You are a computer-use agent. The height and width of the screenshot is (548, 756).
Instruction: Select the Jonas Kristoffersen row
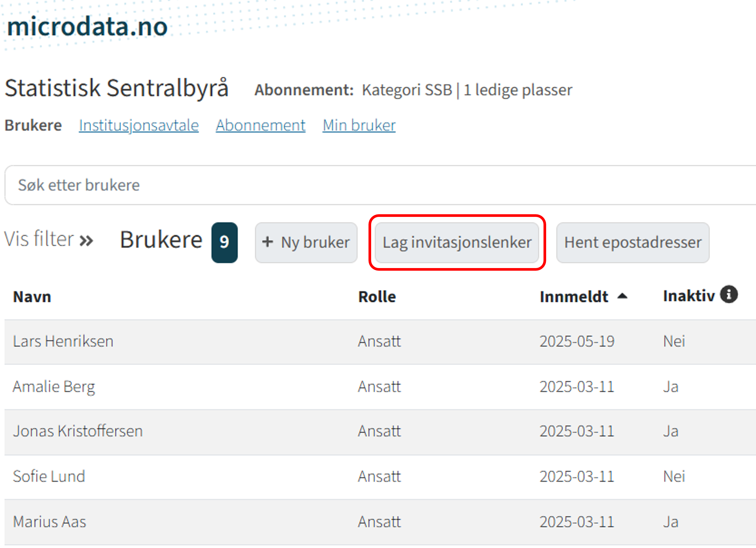coord(78,431)
